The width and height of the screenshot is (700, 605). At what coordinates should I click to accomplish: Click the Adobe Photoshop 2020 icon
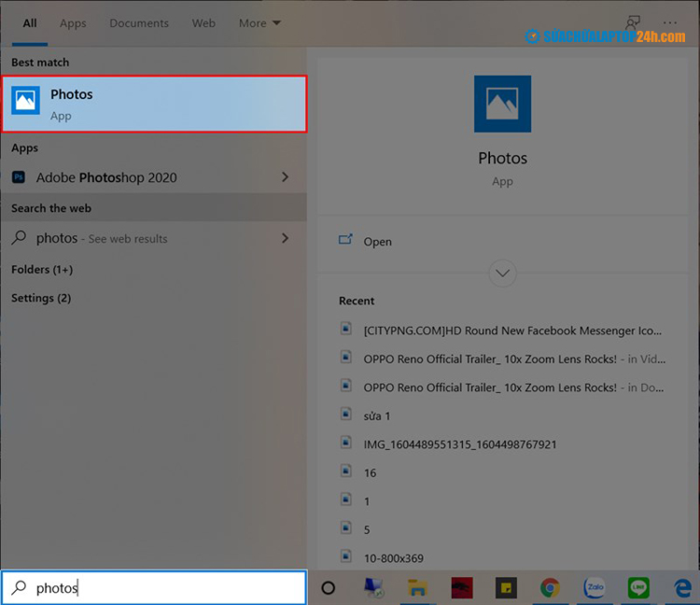[19, 177]
